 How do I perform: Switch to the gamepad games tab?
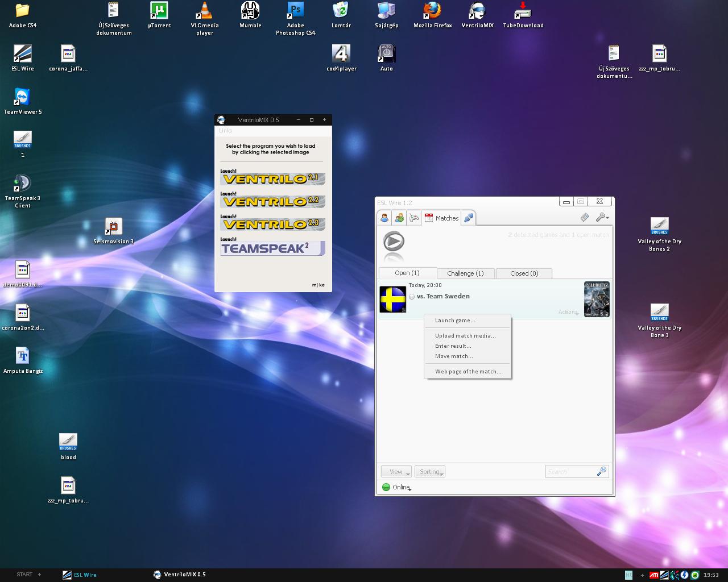414,218
